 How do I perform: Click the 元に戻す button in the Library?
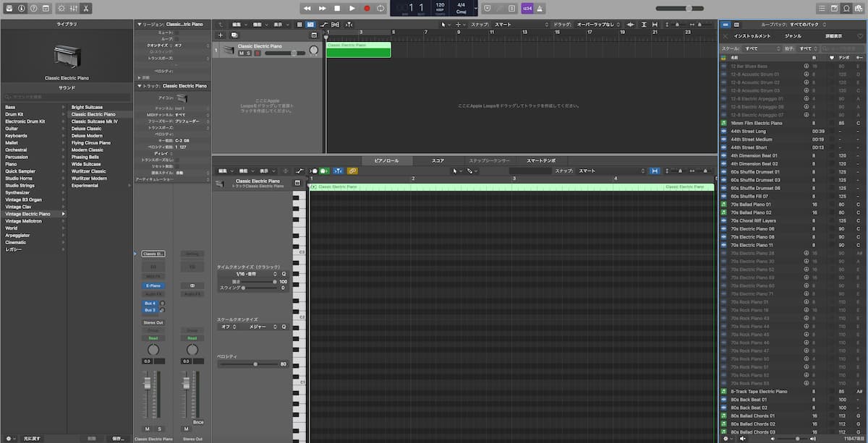pos(32,438)
